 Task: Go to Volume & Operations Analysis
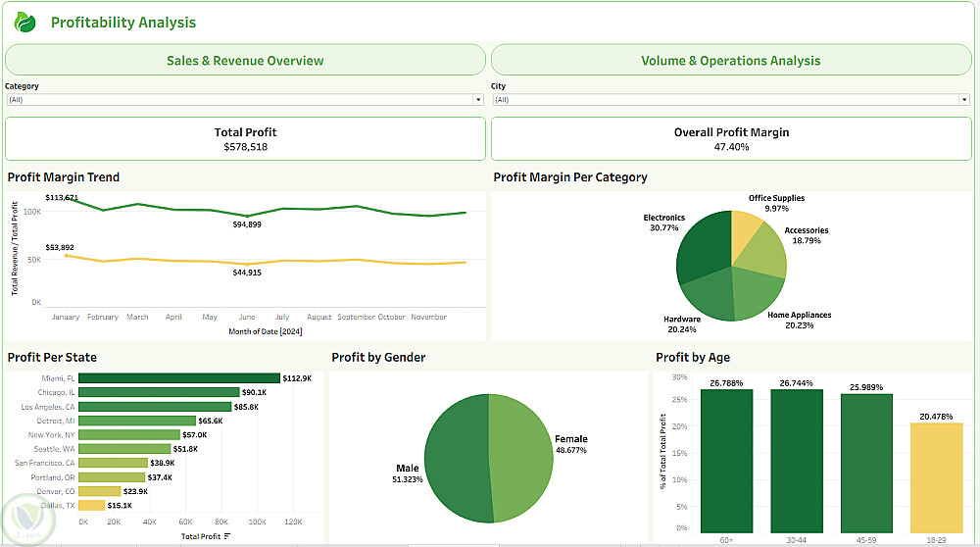pyautogui.click(x=730, y=60)
